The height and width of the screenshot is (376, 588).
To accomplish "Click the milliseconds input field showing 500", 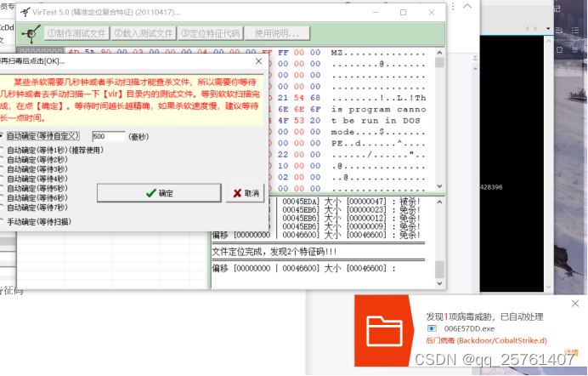I will [109, 136].
